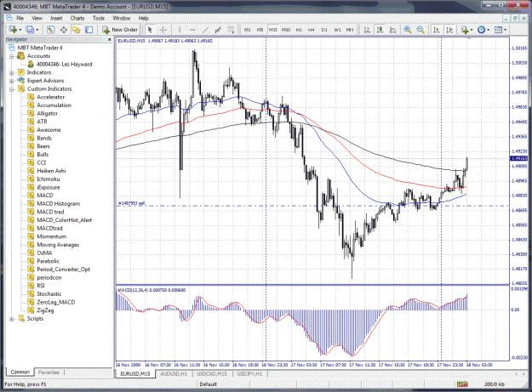Expand the Scripts tree node
Image resolution: width=532 pixels, height=392 pixels.
click(12, 319)
